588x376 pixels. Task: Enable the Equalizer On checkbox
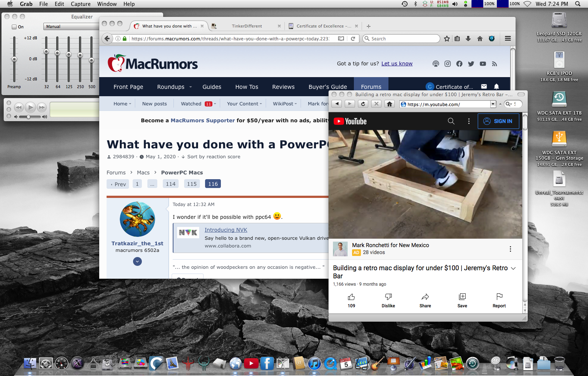click(14, 27)
